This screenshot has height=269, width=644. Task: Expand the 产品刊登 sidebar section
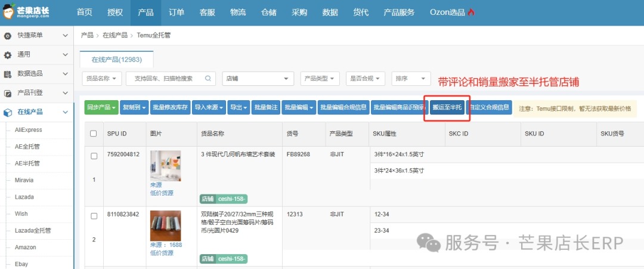click(65, 93)
